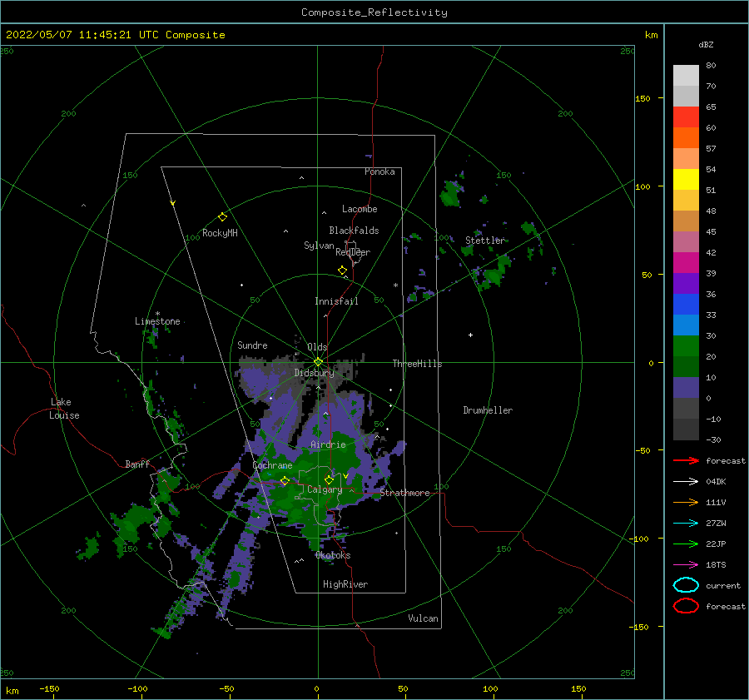This screenshot has width=749, height=700.
Task: Click yellow diamond marker near RockyMH
Action: pyautogui.click(x=222, y=217)
